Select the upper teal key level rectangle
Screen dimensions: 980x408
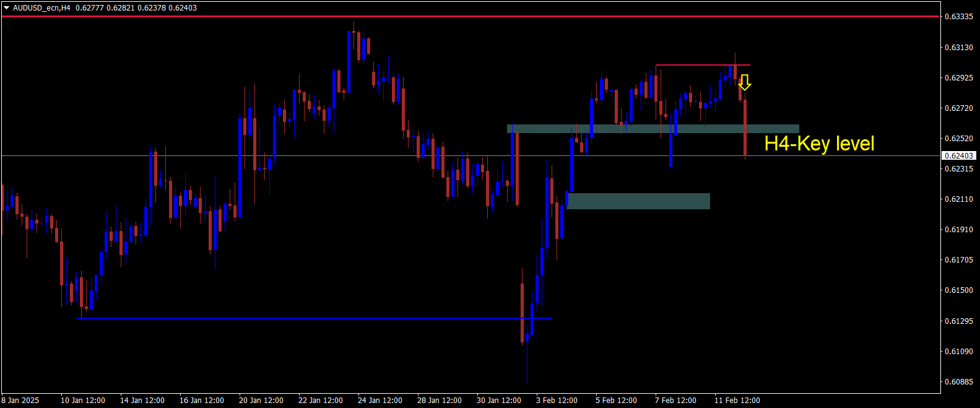pyautogui.click(x=653, y=129)
